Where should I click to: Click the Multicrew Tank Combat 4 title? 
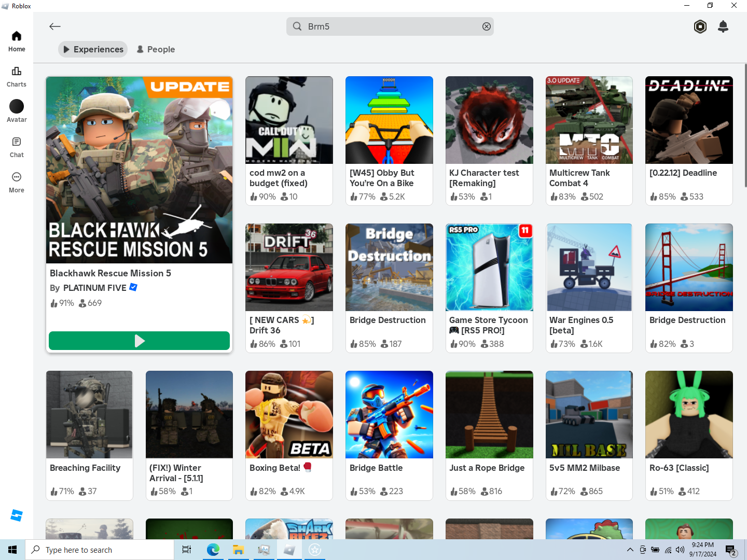(579, 178)
